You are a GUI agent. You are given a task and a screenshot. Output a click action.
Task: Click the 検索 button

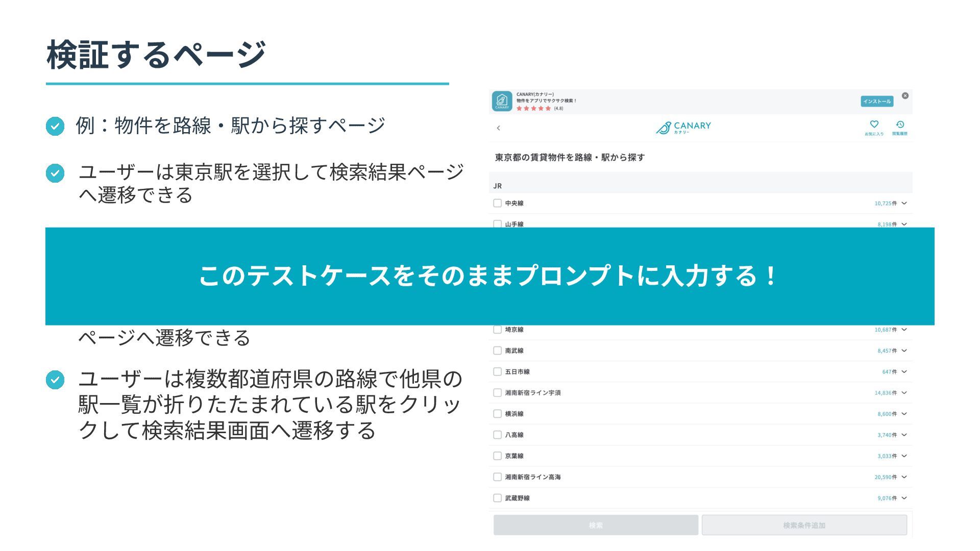pyautogui.click(x=596, y=525)
